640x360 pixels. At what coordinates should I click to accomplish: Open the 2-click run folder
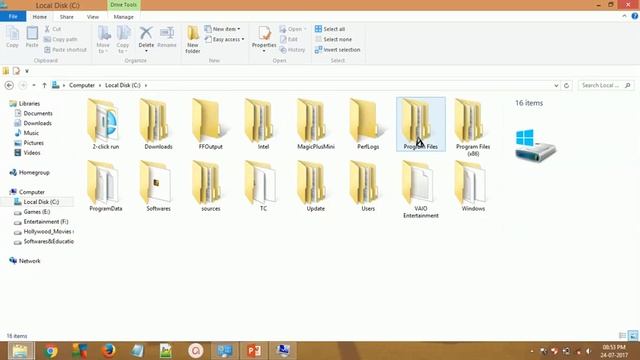(106, 124)
